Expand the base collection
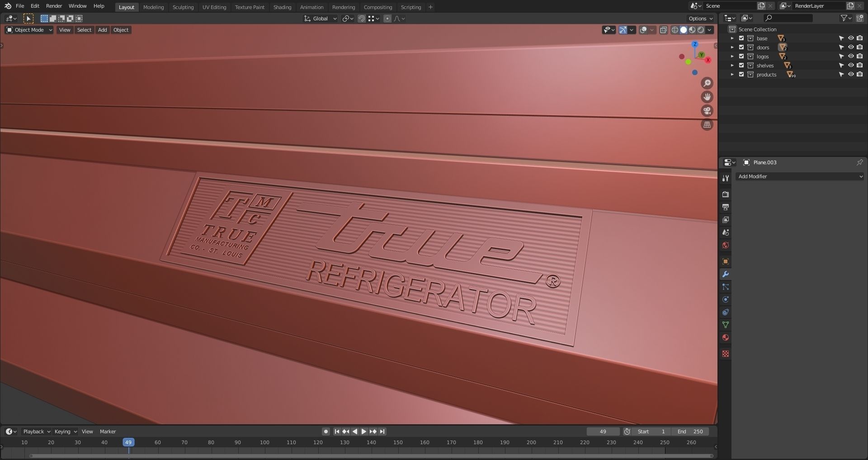The width and height of the screenshot is (868, 460). (x=732, y=38)
